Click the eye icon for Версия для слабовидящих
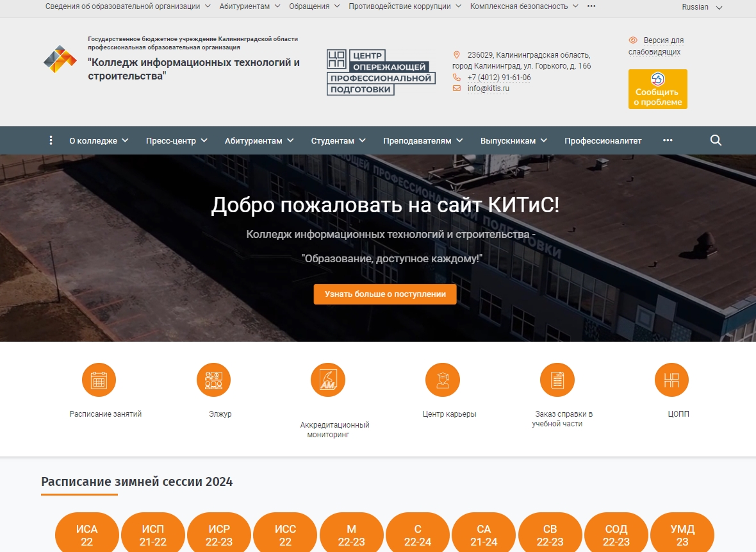 point(634,39)
